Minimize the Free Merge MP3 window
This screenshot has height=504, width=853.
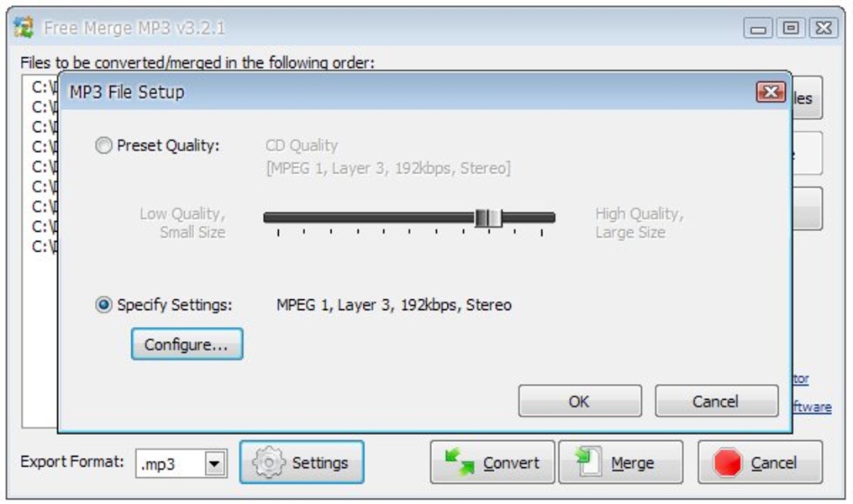(758, 28)
